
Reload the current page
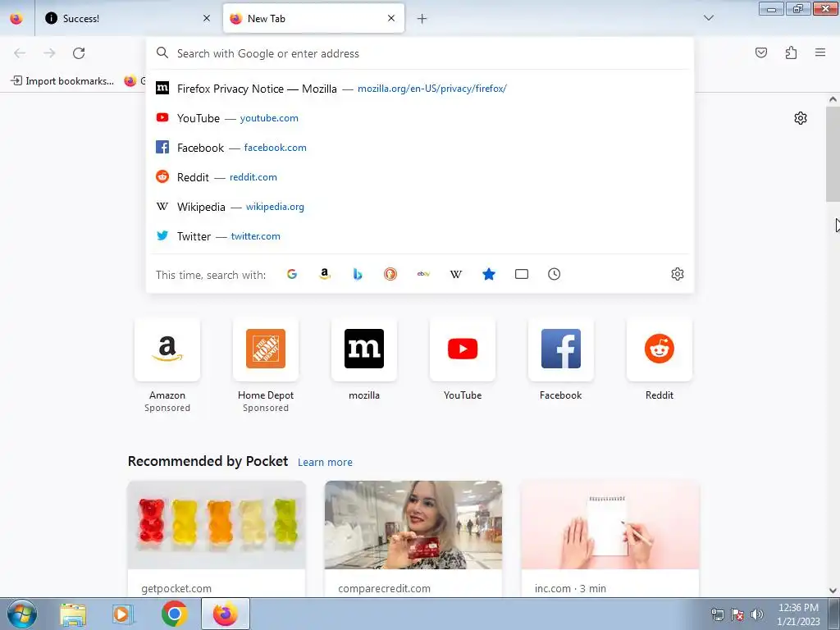79,53
